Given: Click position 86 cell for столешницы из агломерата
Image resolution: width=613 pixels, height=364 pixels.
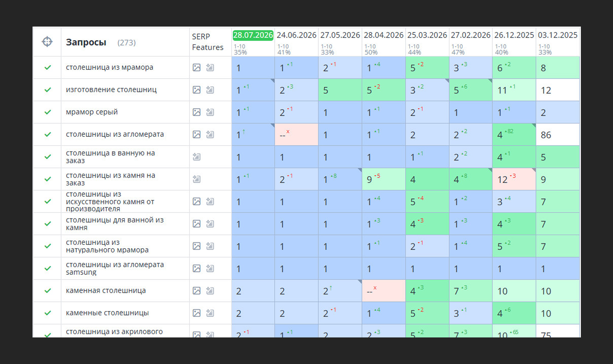Looking at the screenshot, I should tap(557, 134).
